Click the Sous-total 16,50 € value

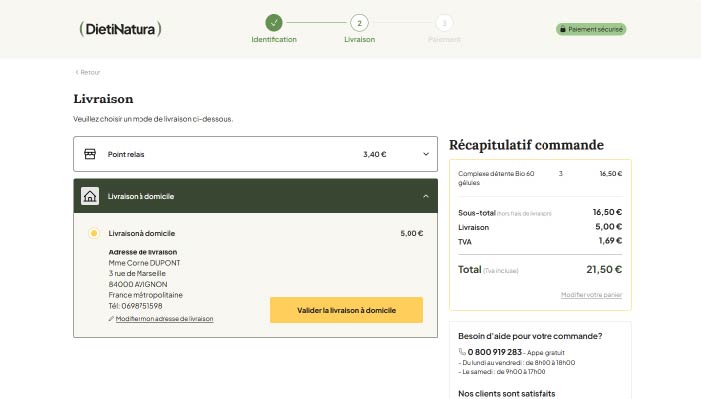tap(607, 212)
